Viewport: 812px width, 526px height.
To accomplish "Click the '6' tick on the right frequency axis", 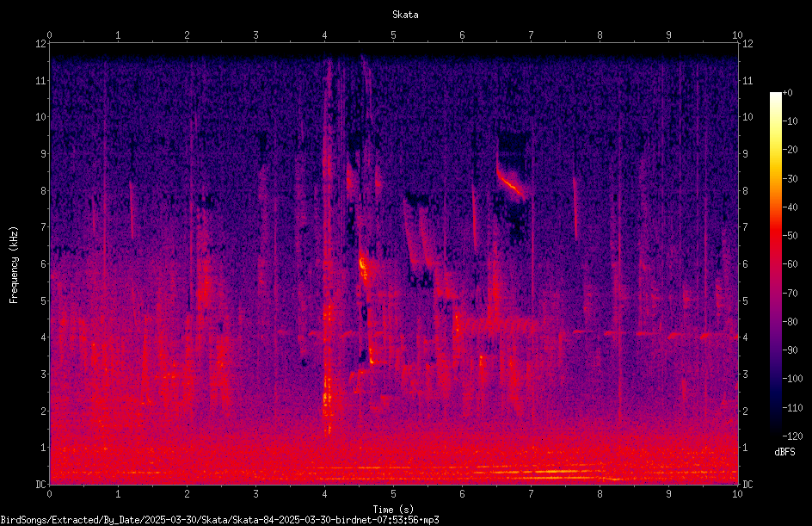I will pos(745,264).
